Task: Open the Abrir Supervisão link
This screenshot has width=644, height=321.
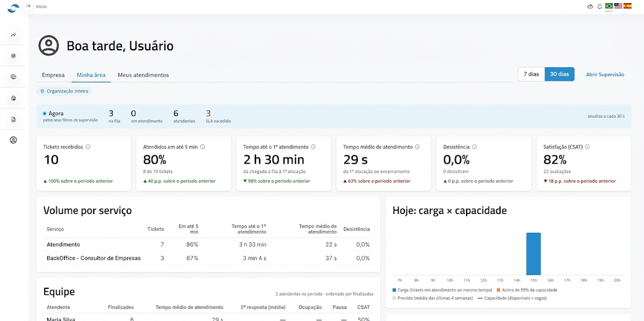Action: coord(605,74)
